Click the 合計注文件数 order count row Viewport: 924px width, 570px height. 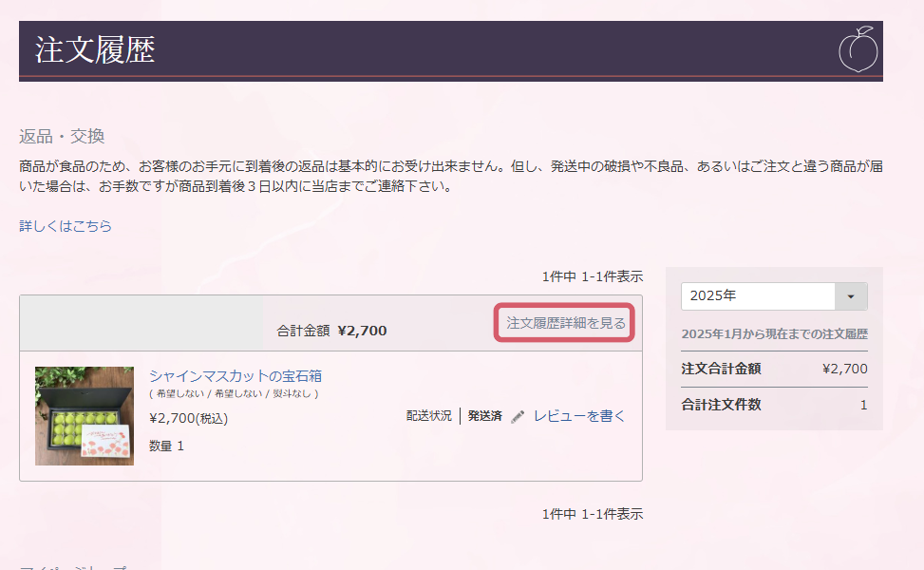721,405
